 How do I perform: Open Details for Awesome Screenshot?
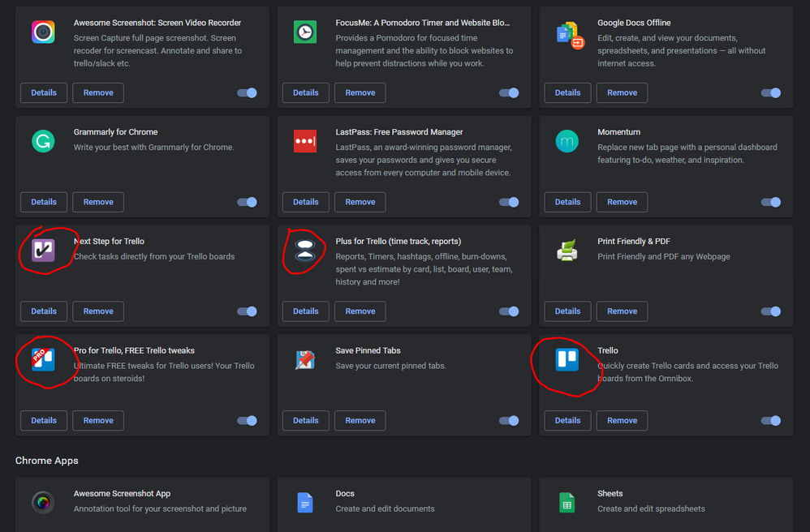point(44,93)
